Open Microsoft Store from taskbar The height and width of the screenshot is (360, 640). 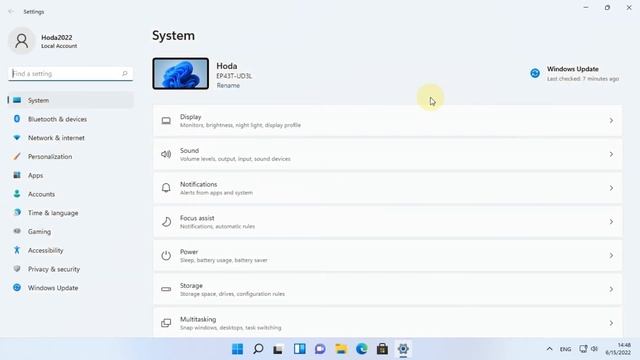pos(382,349)
